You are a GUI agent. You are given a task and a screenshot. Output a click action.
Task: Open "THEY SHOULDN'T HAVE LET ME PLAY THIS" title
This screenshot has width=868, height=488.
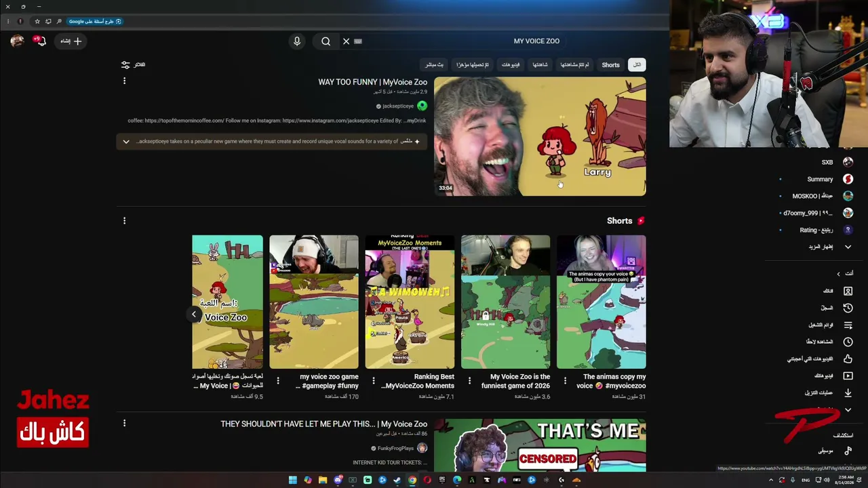tap(323, 424)
